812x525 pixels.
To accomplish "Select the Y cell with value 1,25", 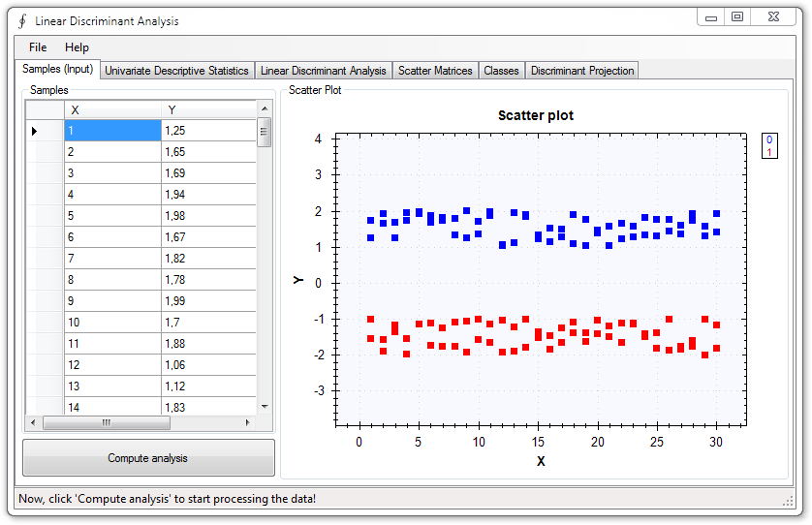I will 208,131.
